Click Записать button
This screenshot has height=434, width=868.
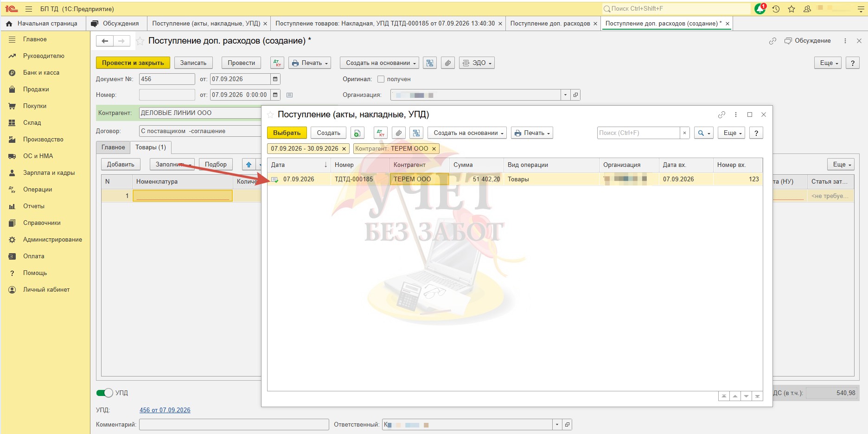193,63
